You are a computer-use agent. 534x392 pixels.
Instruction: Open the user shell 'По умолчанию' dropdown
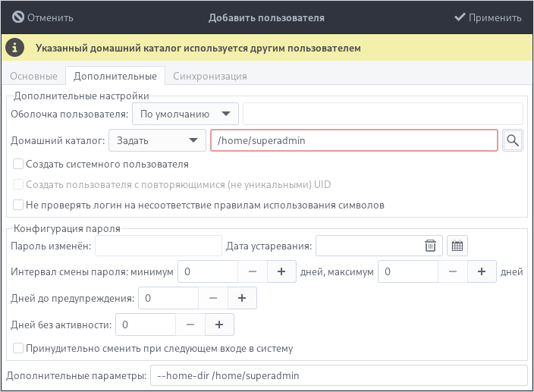coord(185,114)
